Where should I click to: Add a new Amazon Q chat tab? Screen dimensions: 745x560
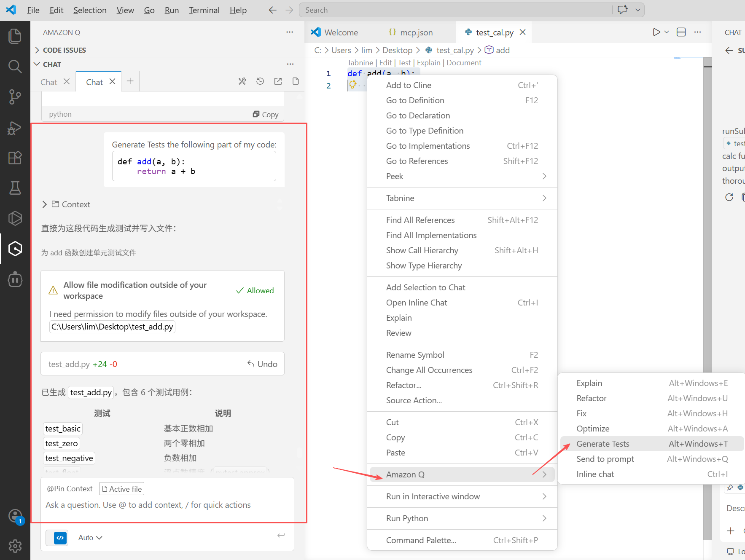tap(130, 81)
